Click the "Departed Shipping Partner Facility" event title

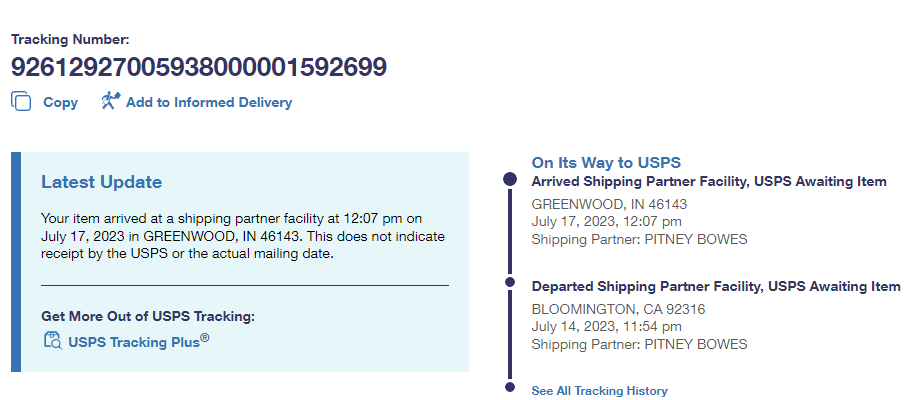715,286
